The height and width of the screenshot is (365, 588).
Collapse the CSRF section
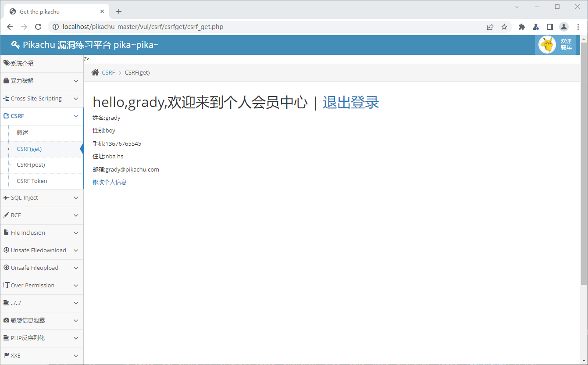[x=42, y=116]
